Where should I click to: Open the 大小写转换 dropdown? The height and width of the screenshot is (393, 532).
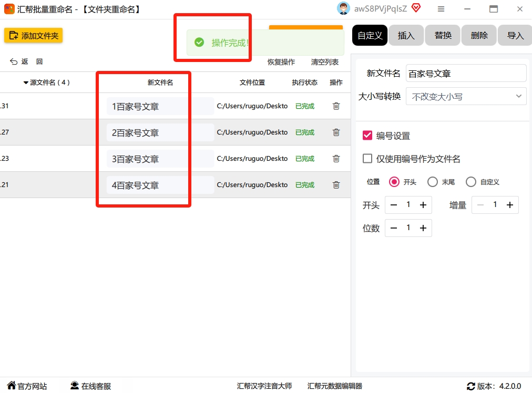pyautogui.click(x=466, y=96)
